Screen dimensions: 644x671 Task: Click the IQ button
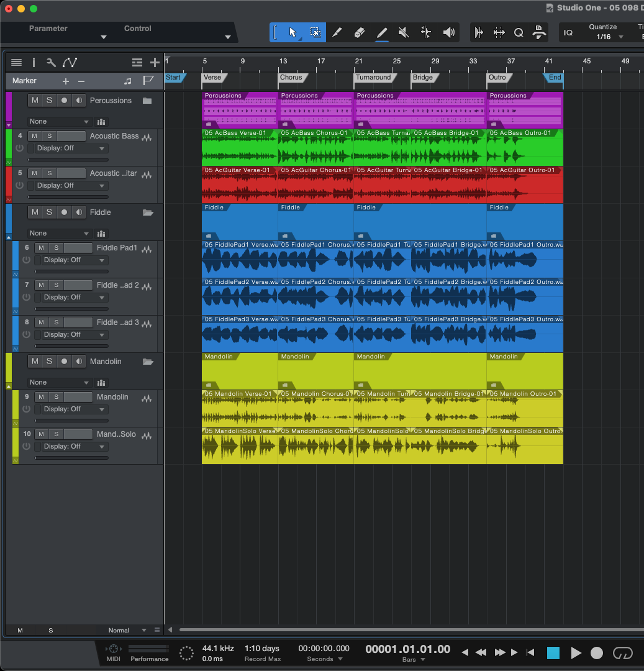coord(568,32)
